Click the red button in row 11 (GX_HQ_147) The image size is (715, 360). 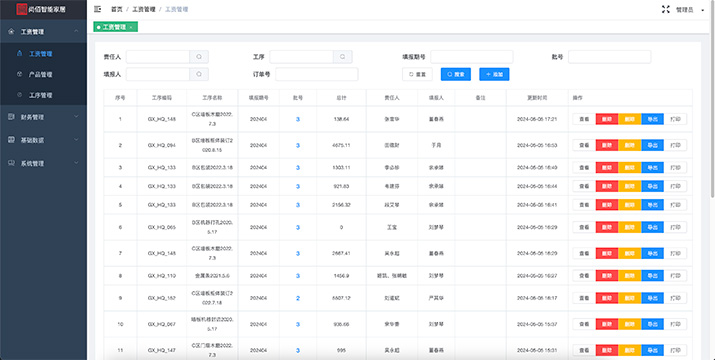pyautogui.click(x=607, y=350)
